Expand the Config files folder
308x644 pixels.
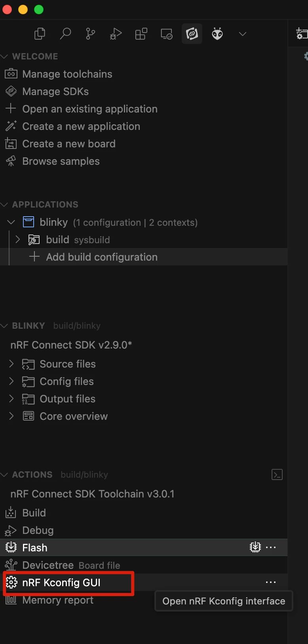pyautogui.click(x=11, y=381)
